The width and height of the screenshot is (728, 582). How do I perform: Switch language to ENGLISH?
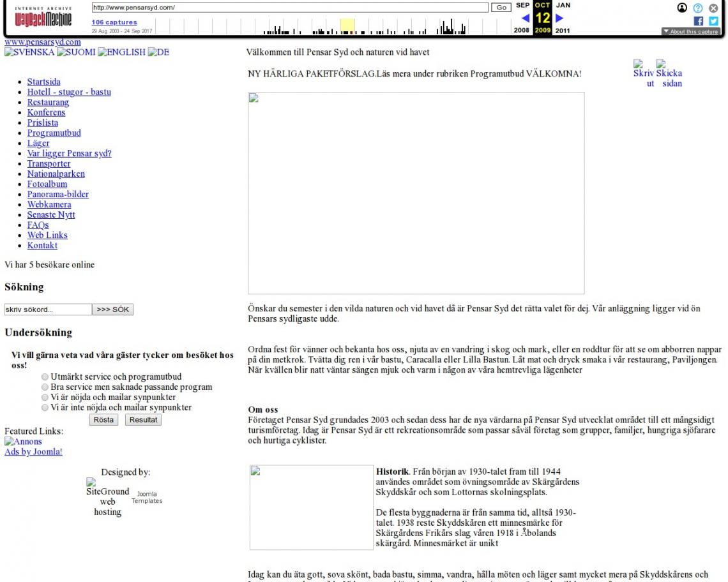[x=121, y=52]
